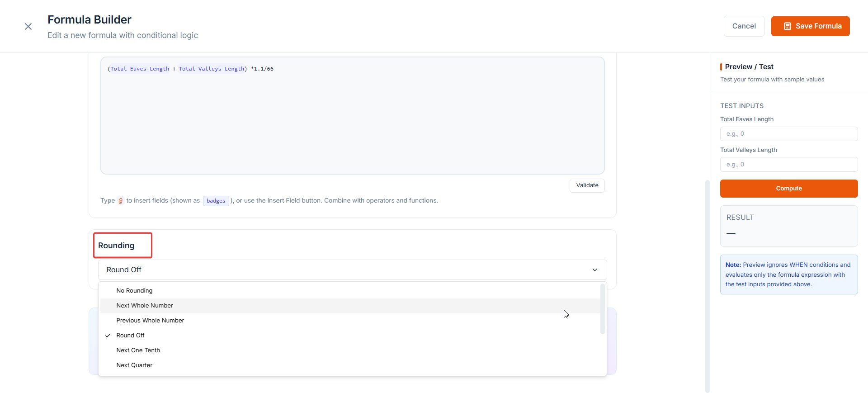Viewport: 868px width, 393px height.
Task: Click the dropdown list scrollbar
Action: click(x=602, y=309)
